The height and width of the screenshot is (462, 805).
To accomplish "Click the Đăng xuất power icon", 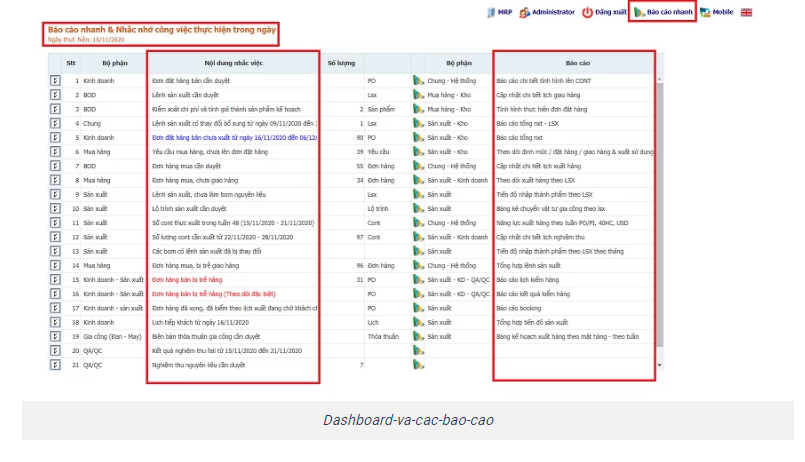I will point(587,12).
